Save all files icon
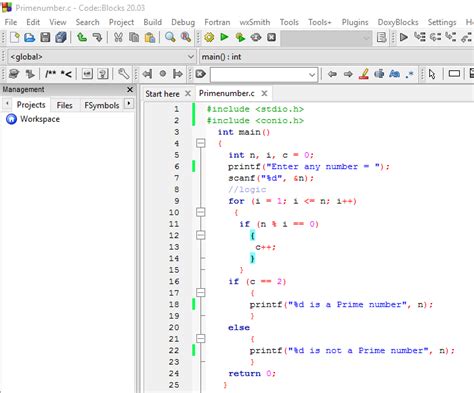 (61, 37)
